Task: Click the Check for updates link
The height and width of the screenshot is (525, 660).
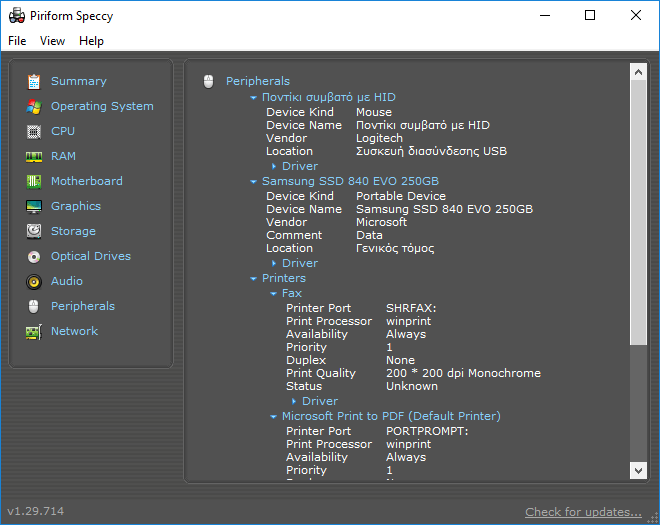Action: coord(583,512)
